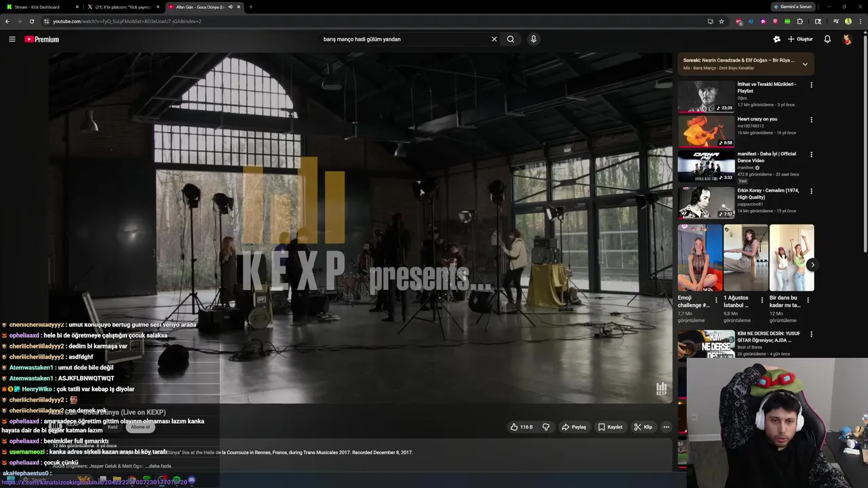Clear the search box text

coord(494,39)
